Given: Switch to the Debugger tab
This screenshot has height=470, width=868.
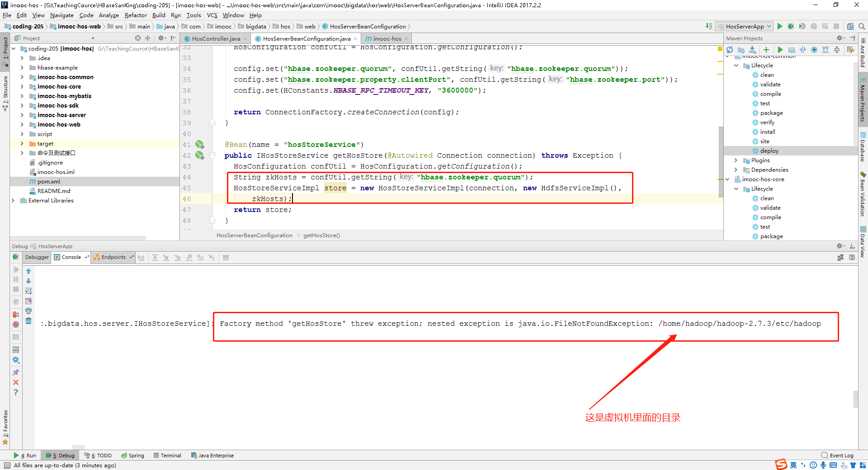Looking at the screenshot, I should (37, 257).
